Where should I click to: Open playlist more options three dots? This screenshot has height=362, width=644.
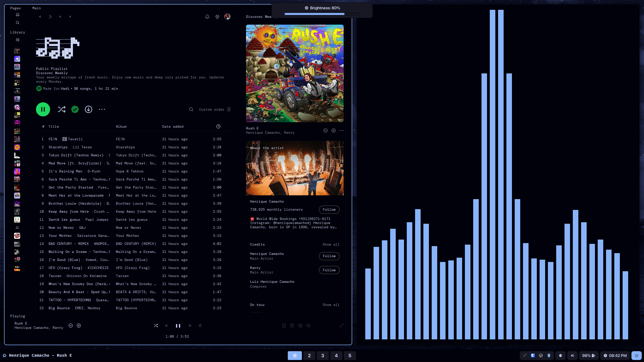[x=102, y=109]
